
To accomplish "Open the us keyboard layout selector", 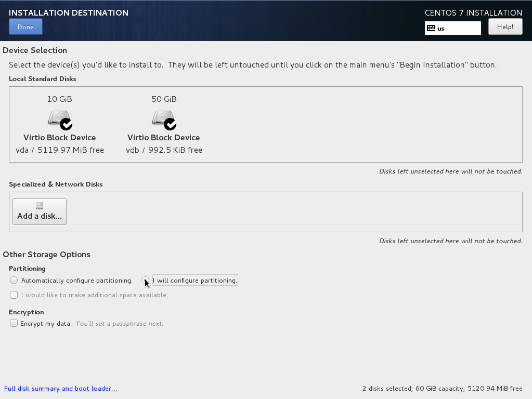I will tap(453, 28).
